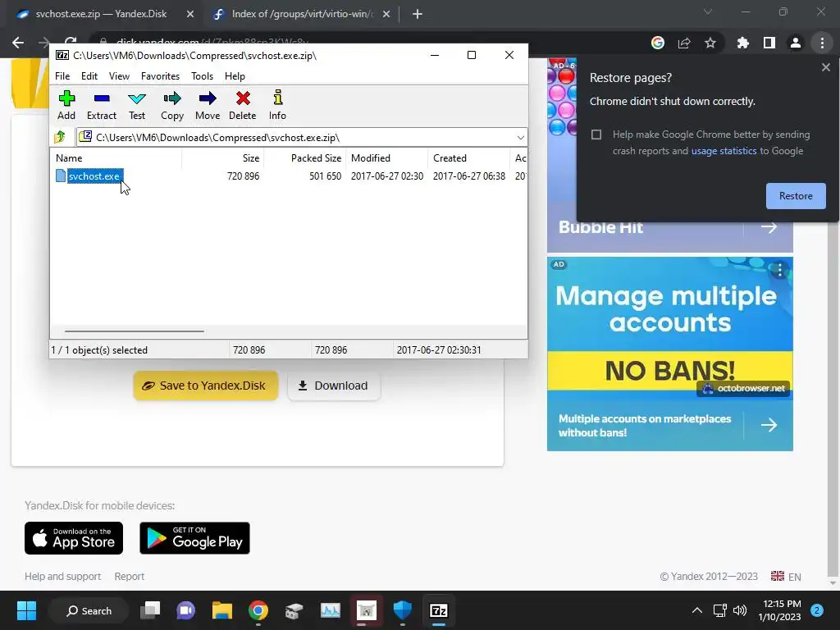Open File Explorer from taskbar
This screenshot has height=630, width=840.
click(x=221, y=610)
